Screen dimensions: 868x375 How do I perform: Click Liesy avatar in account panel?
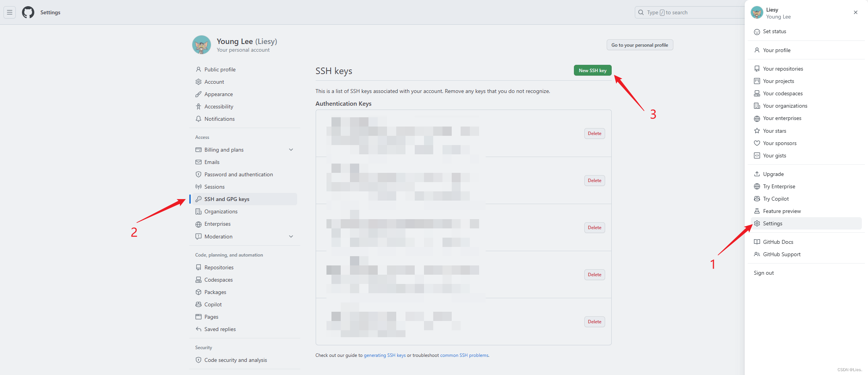(x=757, y=12)
